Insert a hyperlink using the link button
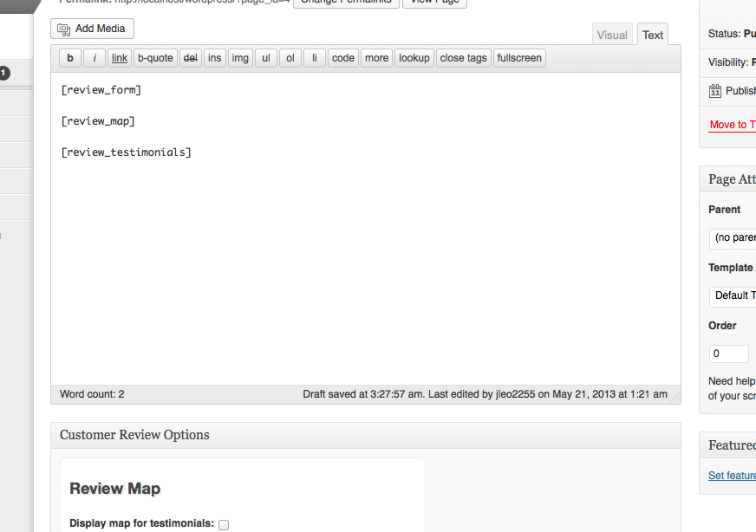The width and height of the screenshot is (756, 532). (120, 58)
